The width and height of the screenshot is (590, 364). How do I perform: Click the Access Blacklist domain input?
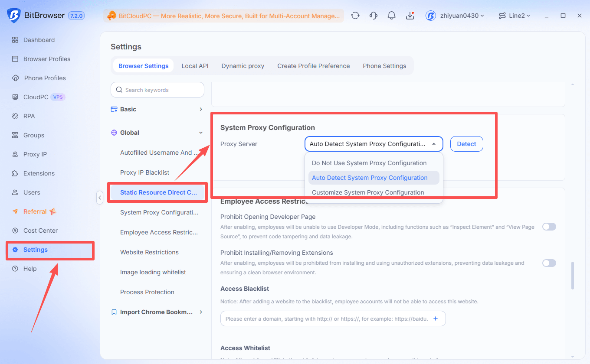click(x=333, y=318)
